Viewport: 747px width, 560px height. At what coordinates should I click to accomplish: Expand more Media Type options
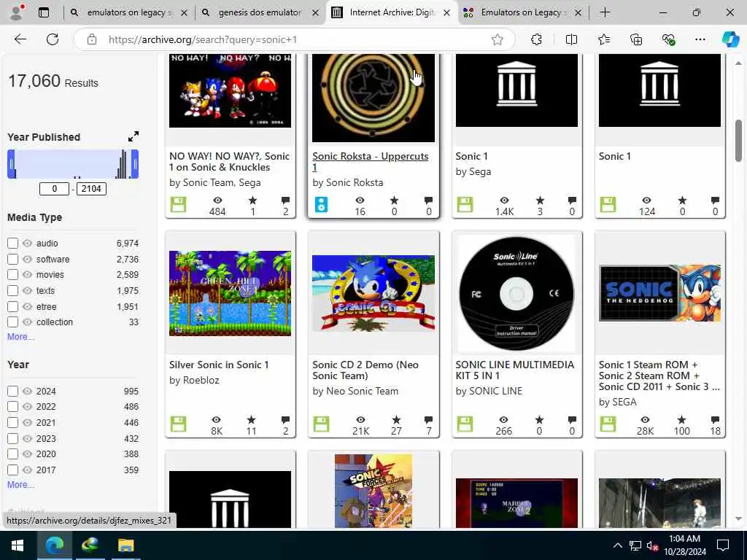coord(20,337)
